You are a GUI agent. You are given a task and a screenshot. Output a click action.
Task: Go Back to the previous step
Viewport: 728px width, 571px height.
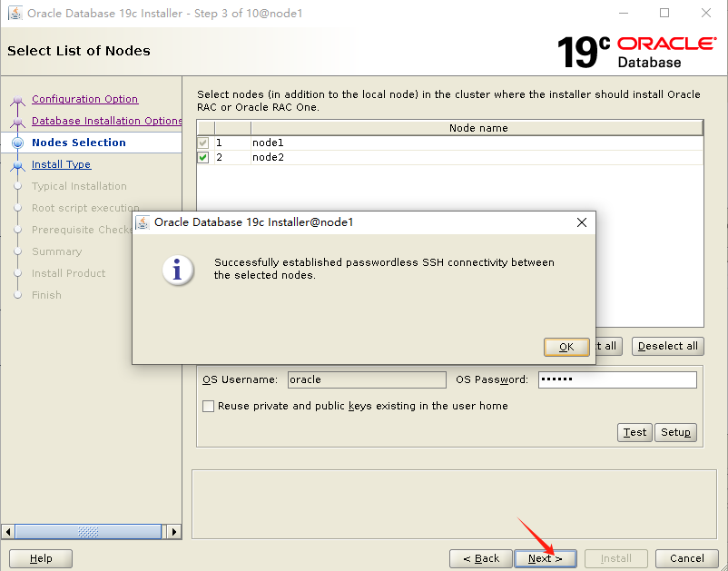pos(481,558)
